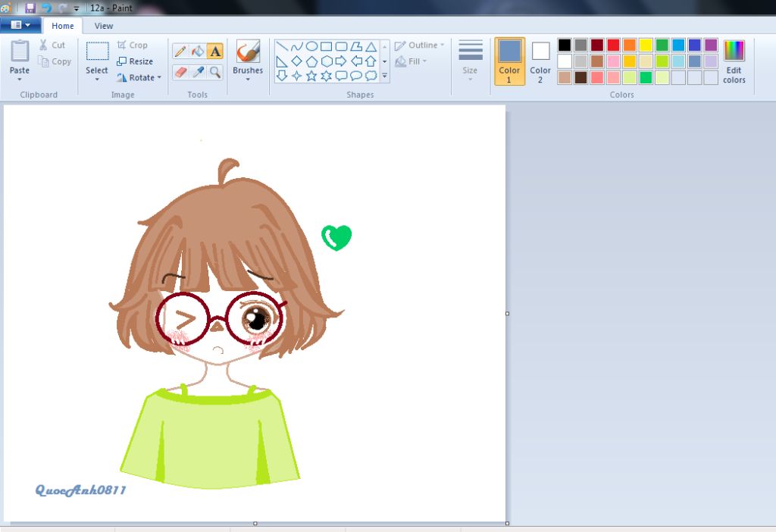Click the Paint application icon in title bar

click(x=6, y=8)
